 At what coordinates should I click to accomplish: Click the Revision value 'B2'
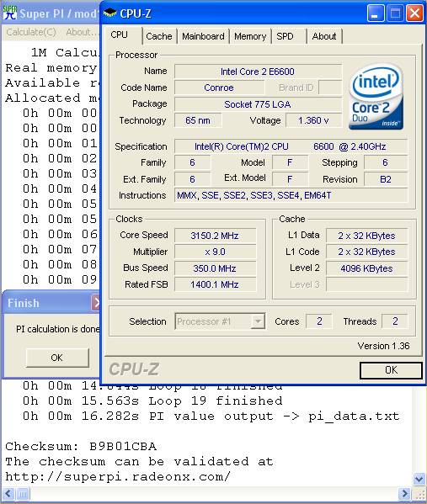[x=386, y=179]
